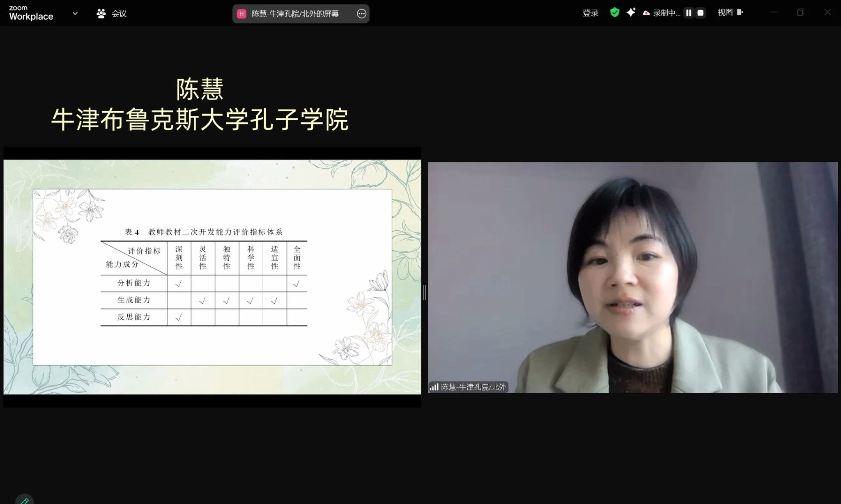Select the 陈慧 video tile

[x=633, y=277]
